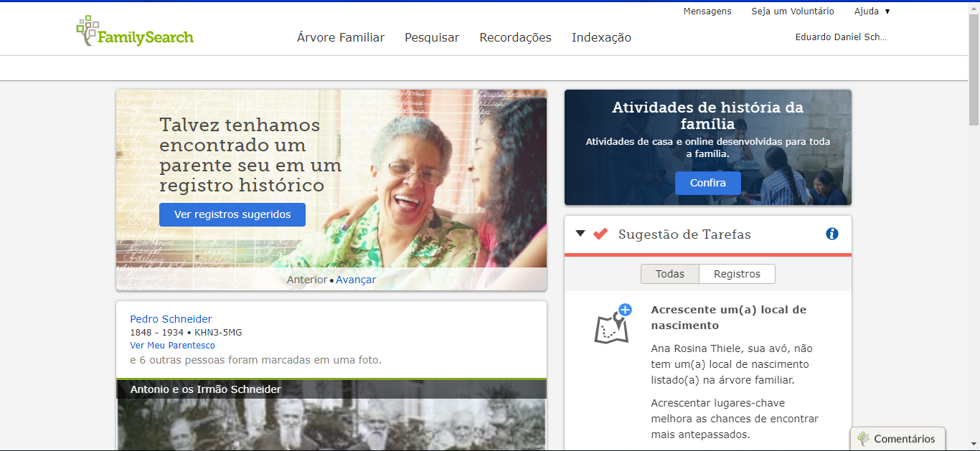The height and width of the screenshot is (451, 980).
Task: Switch to the Registros tab
Action: 738,274
